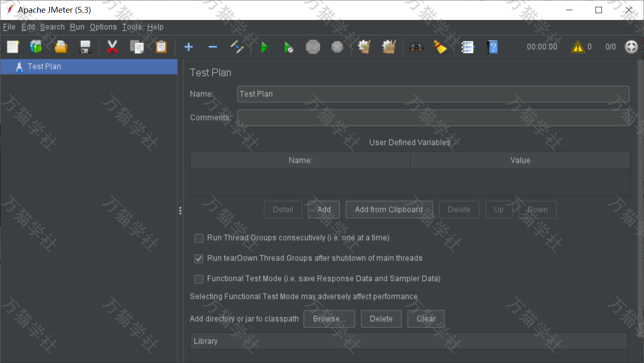Click the blue minus Collapse All icon

click(x=213, y=47)
